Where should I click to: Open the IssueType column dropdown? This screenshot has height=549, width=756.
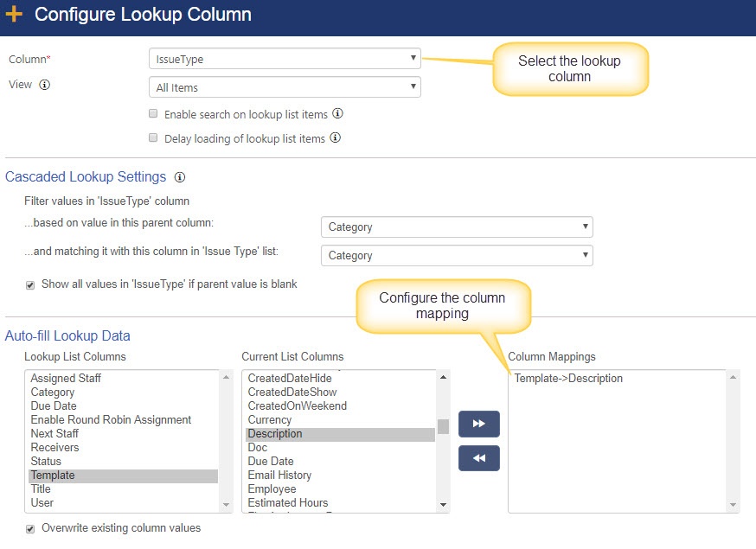pos(285,59)
